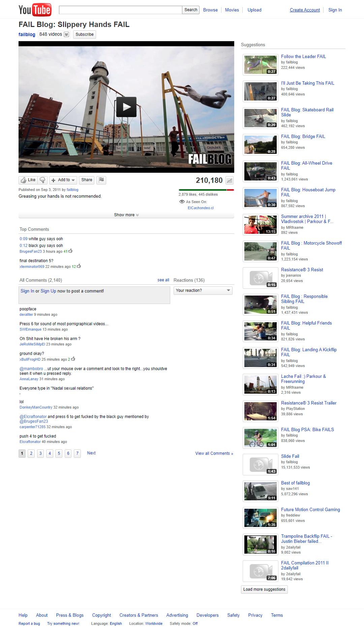Jump to 0:09 timestamp in comment
Viewport: 364px width, 641px height.
tap(24, 239)
